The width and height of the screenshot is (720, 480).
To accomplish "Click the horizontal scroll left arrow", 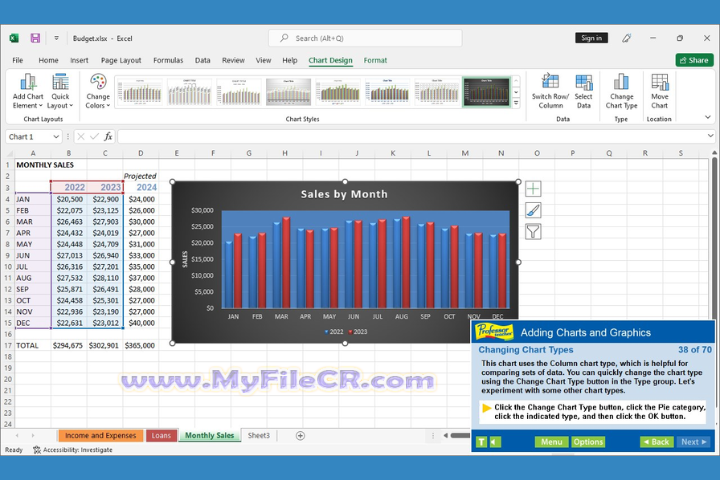I will pyautogui.click(x=445, y=435).
